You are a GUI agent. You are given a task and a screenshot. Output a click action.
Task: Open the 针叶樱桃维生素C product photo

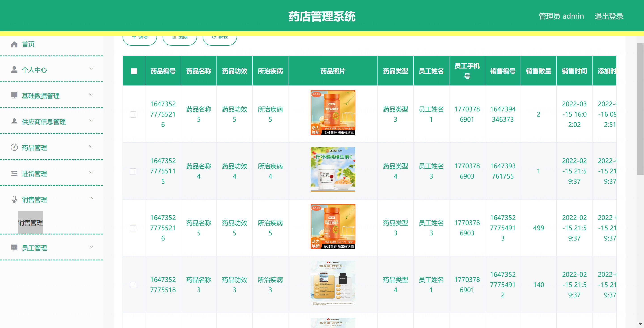click(x=333, y=170)
